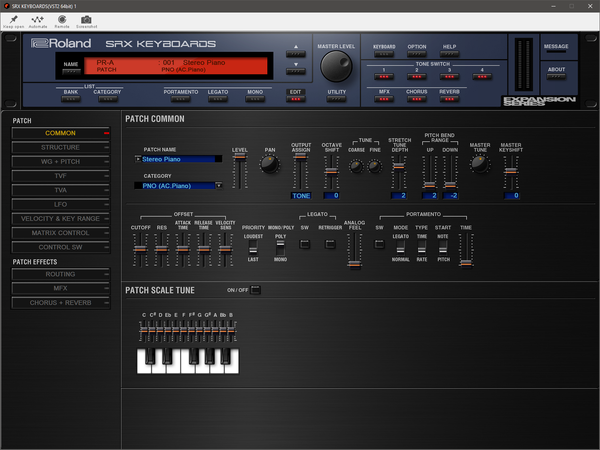Open the MATRIX CONTROL tab

click(60, 233)
